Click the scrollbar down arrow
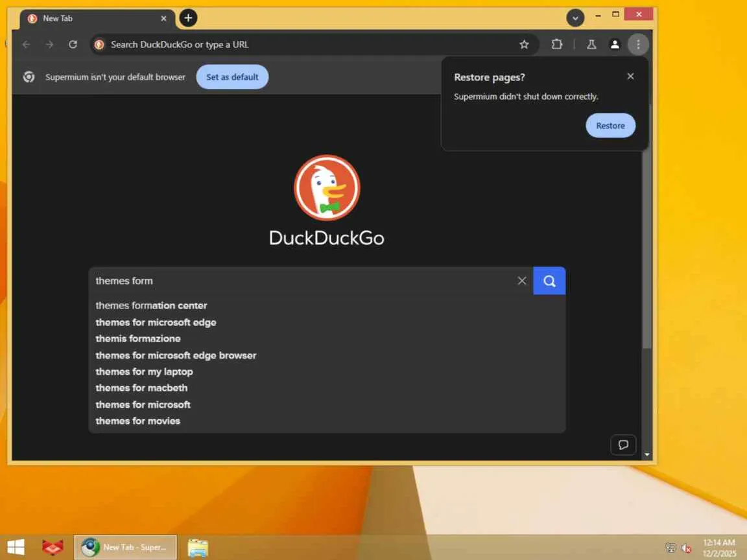The image size is (747, 560). (646, 455)
